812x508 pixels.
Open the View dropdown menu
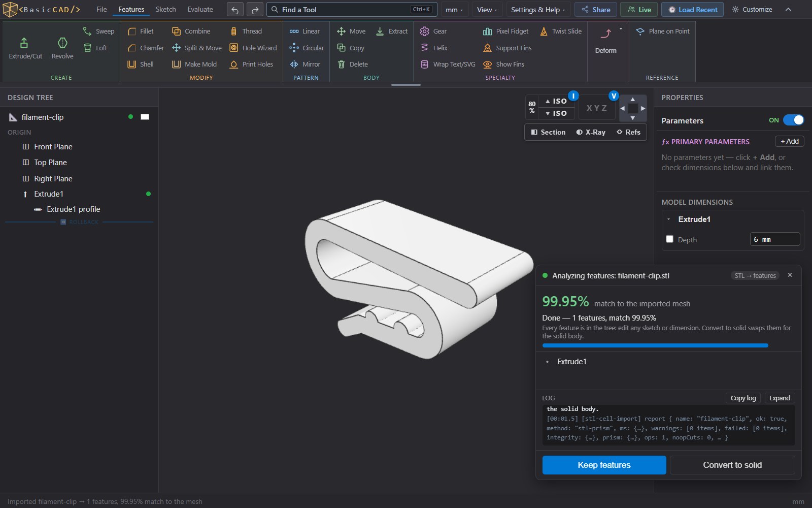tap(487, 10)
